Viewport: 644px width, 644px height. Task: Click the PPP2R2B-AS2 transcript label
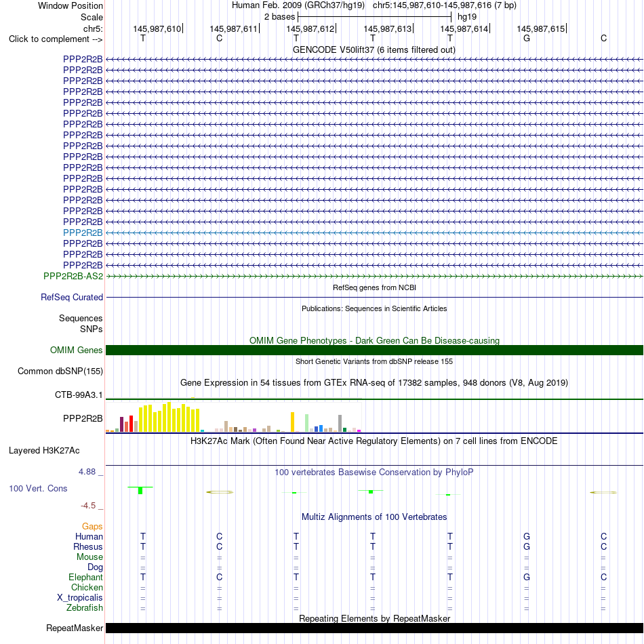point(73,276)
